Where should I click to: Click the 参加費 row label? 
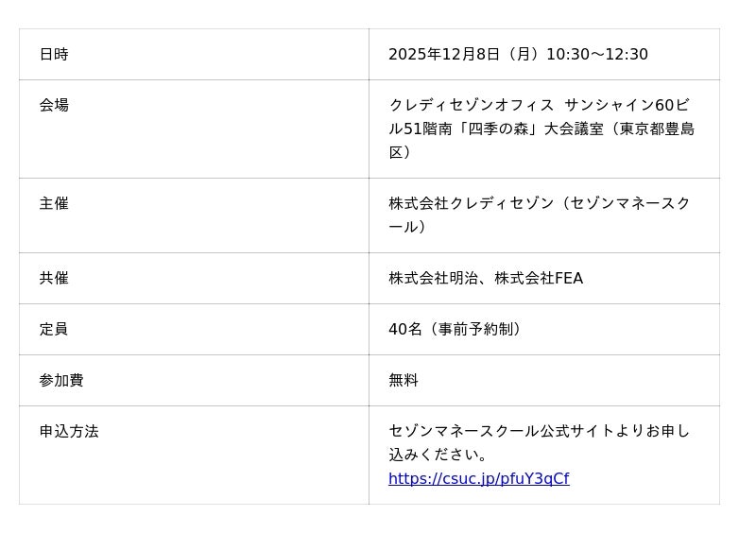click(61, 381)
